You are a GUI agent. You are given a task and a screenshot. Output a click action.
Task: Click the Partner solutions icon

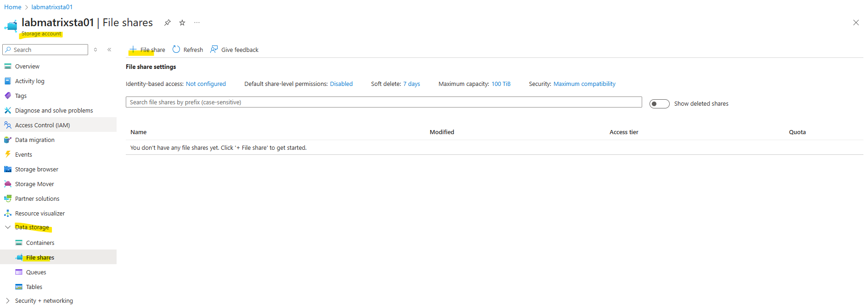point(8,198)
